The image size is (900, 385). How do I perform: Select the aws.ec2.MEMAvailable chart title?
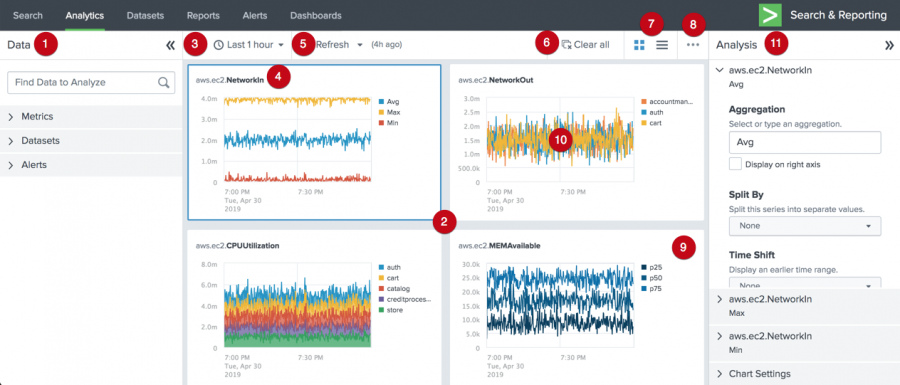coord(499,246)
